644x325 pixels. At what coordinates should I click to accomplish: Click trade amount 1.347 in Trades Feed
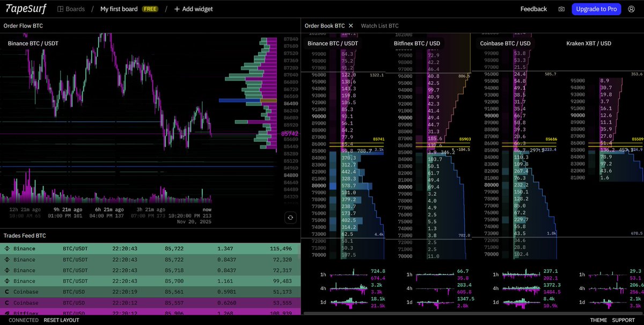(225, 249)
